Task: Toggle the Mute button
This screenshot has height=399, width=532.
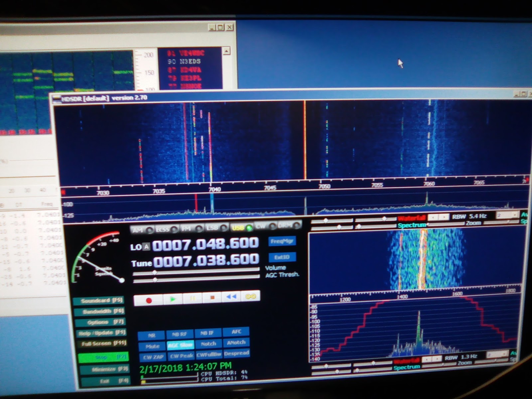Action: click(x=152, y=346)
